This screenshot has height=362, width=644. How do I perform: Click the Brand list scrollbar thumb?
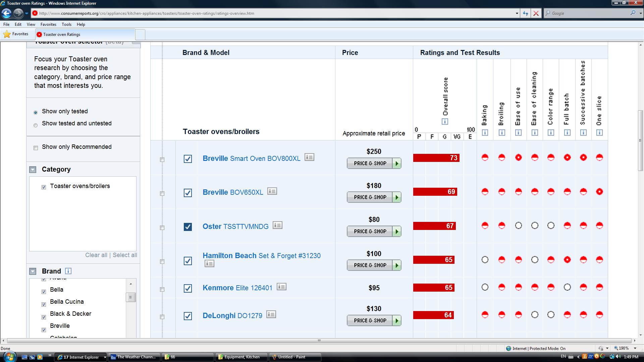point(131,297)
